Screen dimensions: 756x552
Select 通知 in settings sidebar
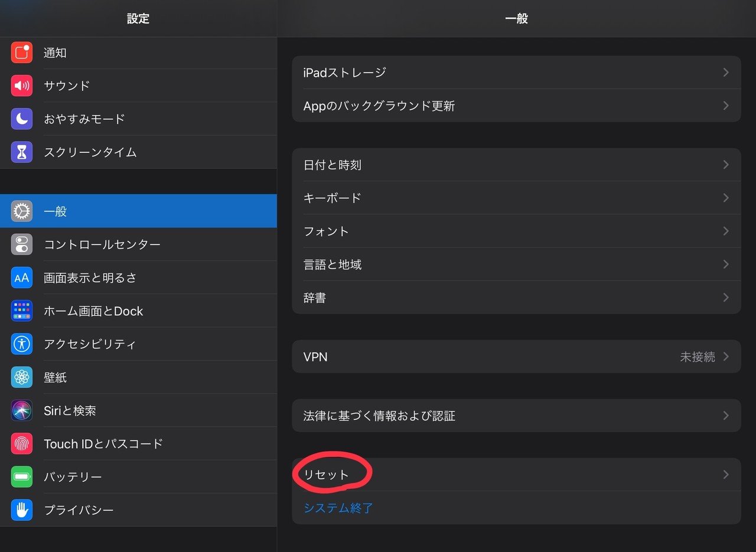click(x=138, y=53)
